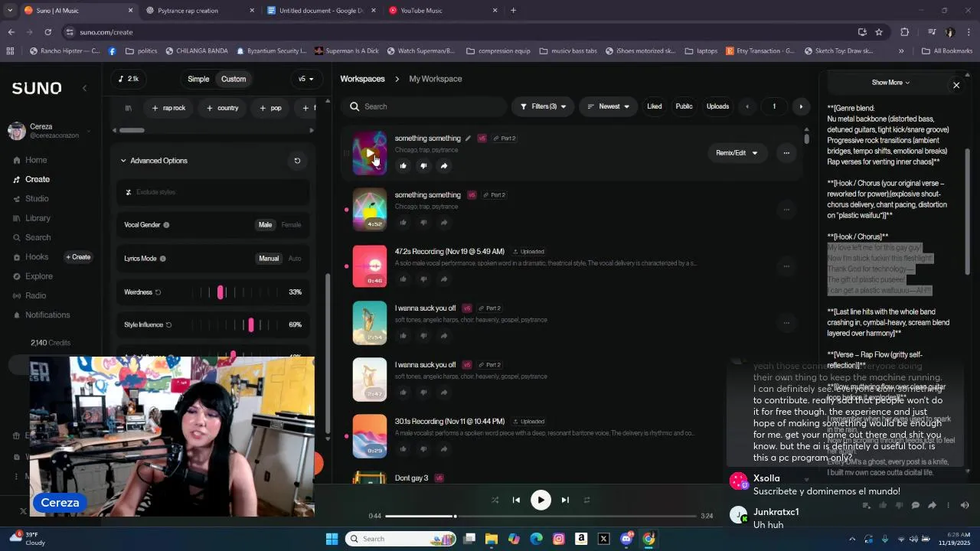The height and width of the screenshot is (551, 980).
Task: Like the first 'something something' track
Action: [403, 165]
